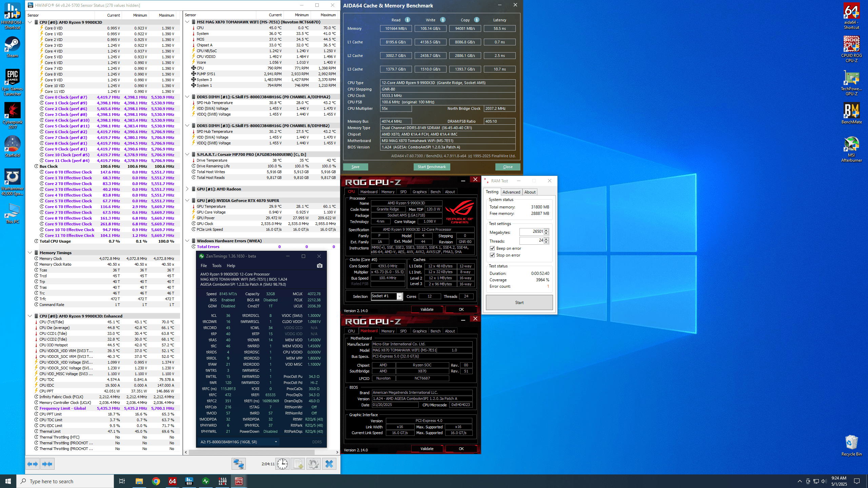Open the CPU-Z Socket #1 selection dropdown
This screenshot has width=868, height=488.
(399, 297)
